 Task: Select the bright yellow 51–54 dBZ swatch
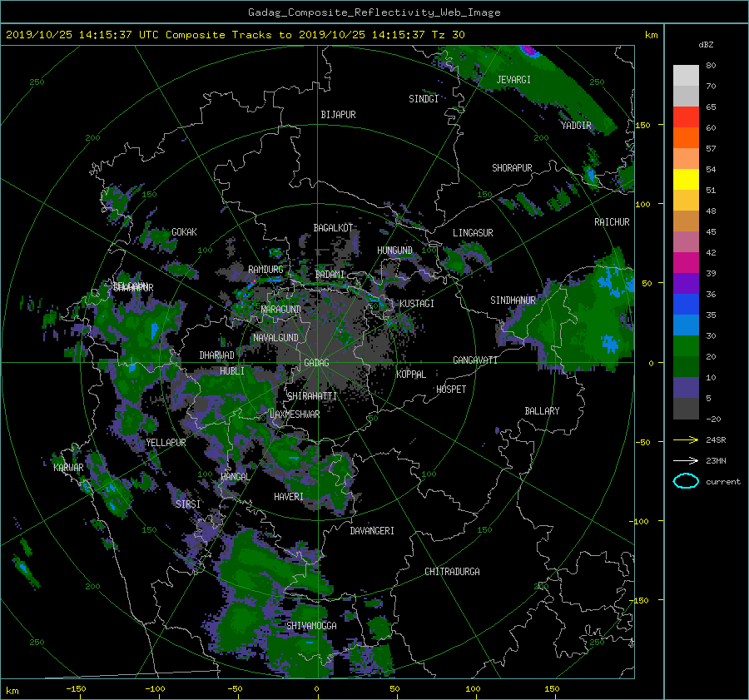(x=686, y=179)
